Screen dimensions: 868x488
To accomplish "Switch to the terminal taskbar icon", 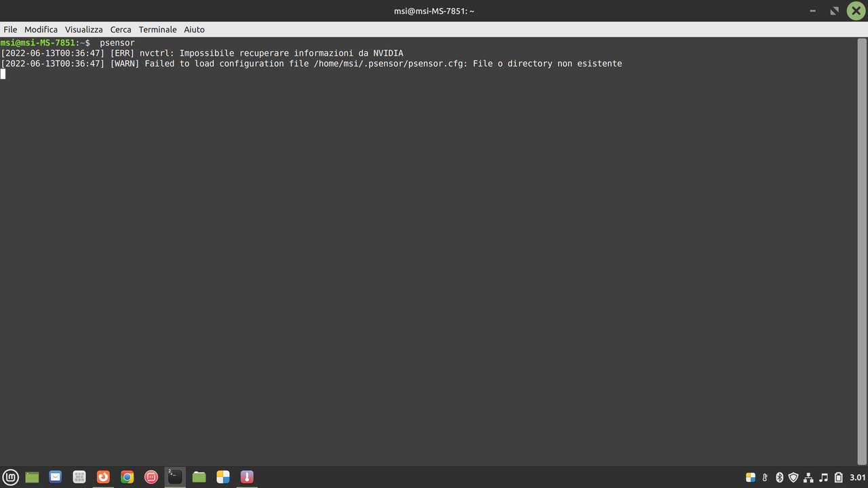I will pos(175,477).
